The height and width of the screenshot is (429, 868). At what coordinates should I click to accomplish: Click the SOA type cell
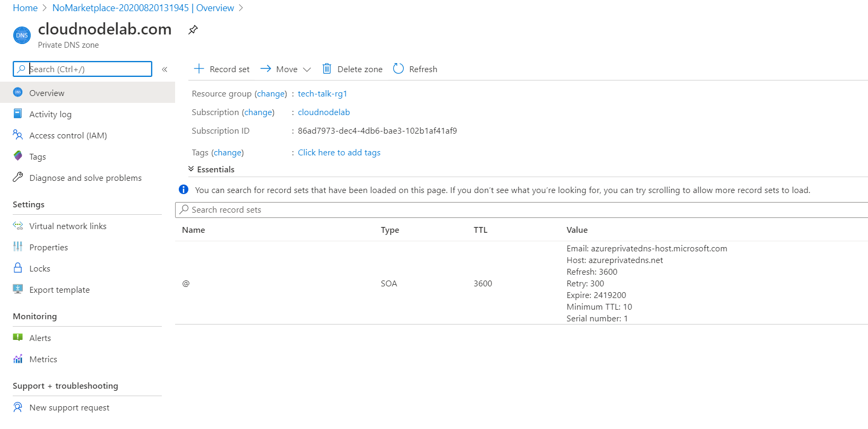click(389, 283)
